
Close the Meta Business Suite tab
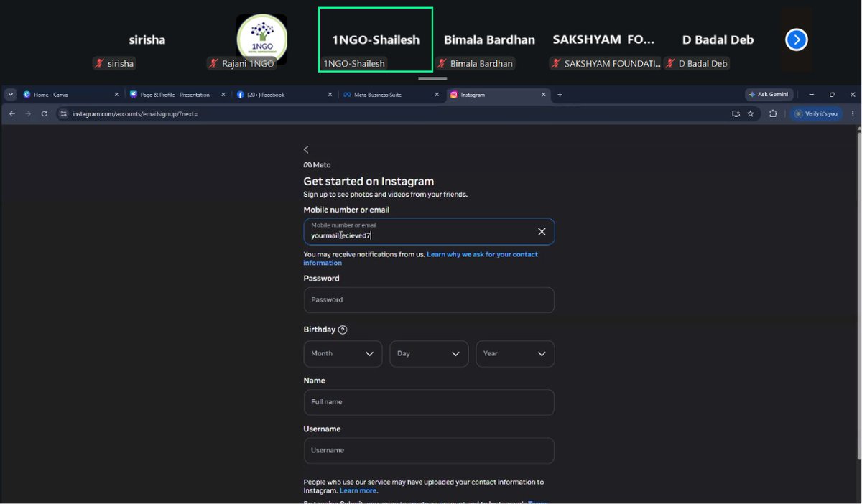click(437, 94)
